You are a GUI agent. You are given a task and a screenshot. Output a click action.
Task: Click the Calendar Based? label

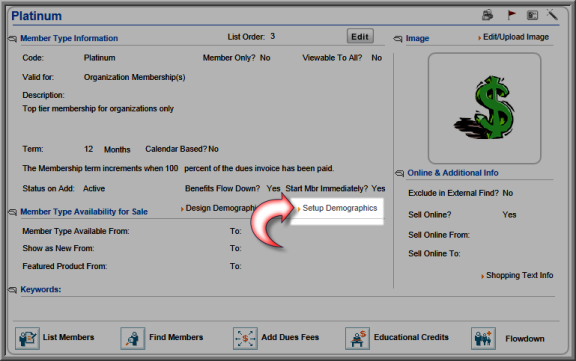coord(176,149)
